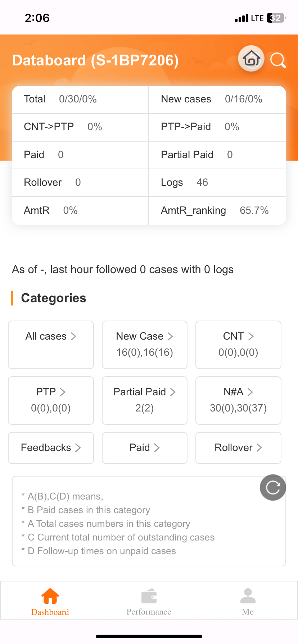Open the Rollover category card
Screen dimensions: 298x644
tap(238, 448)
